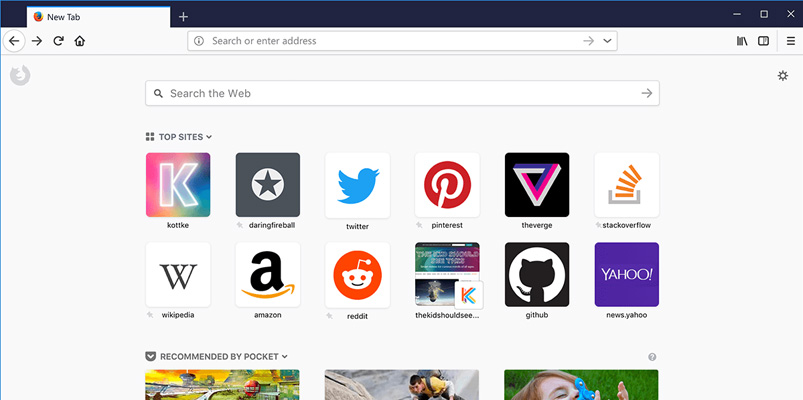This screenshot has height=400, width=803.
Task: Click the pin icon beside reddit label
Action: 330,315
